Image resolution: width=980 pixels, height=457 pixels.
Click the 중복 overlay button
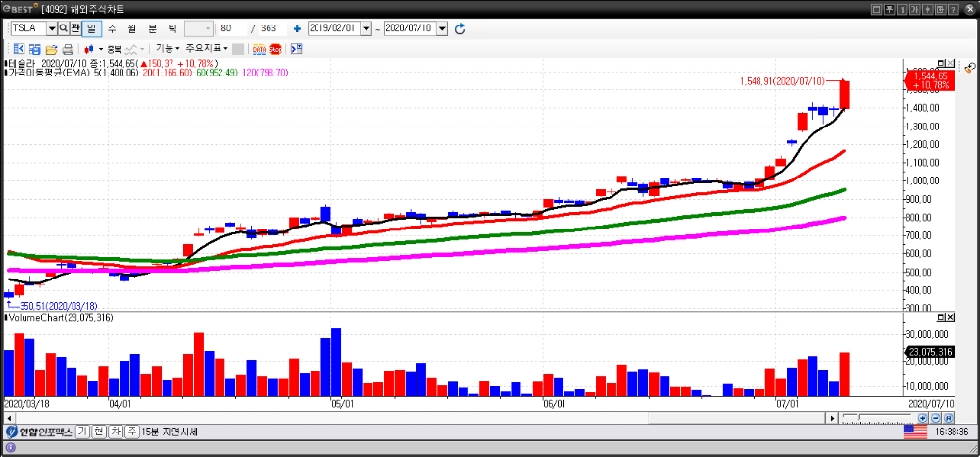point(114,49)
